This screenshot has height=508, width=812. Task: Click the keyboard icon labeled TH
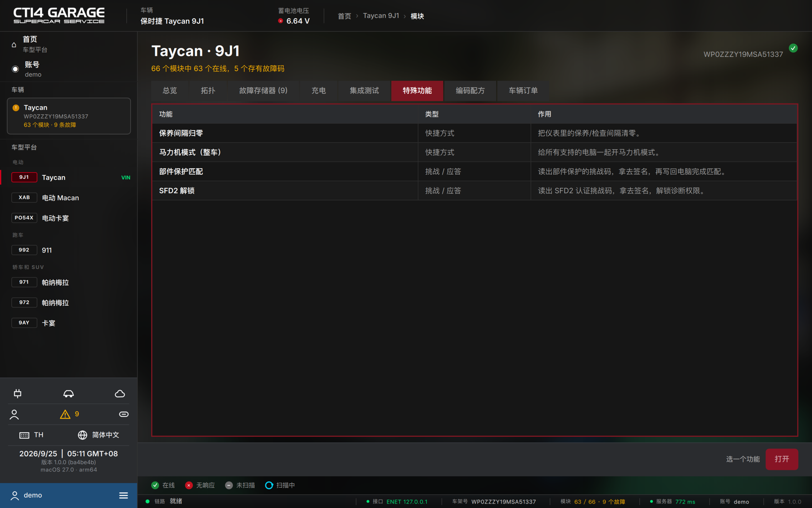(24, 435)
